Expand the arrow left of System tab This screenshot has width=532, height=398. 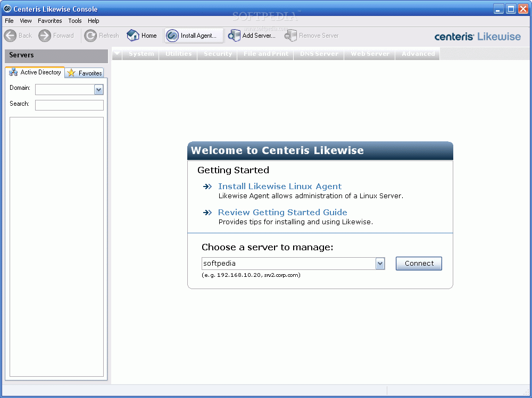117,54
